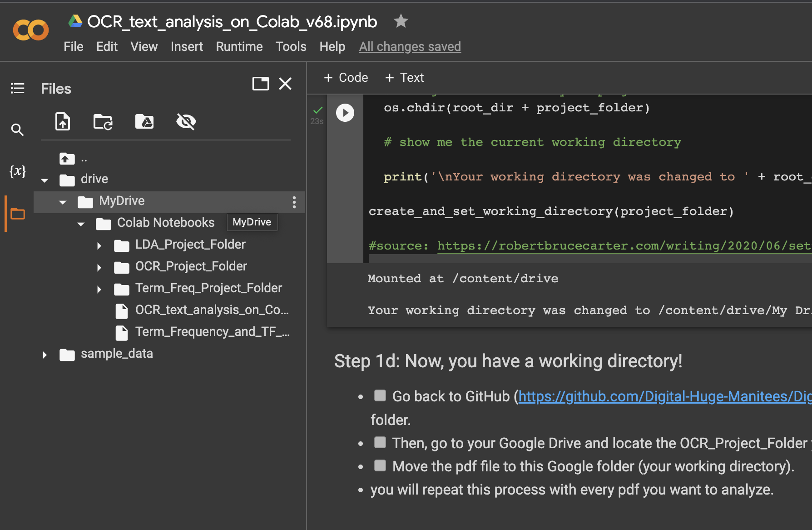Upload a file to session storage
The width and height of the screenshot is (812, 530).
[63, 121]
